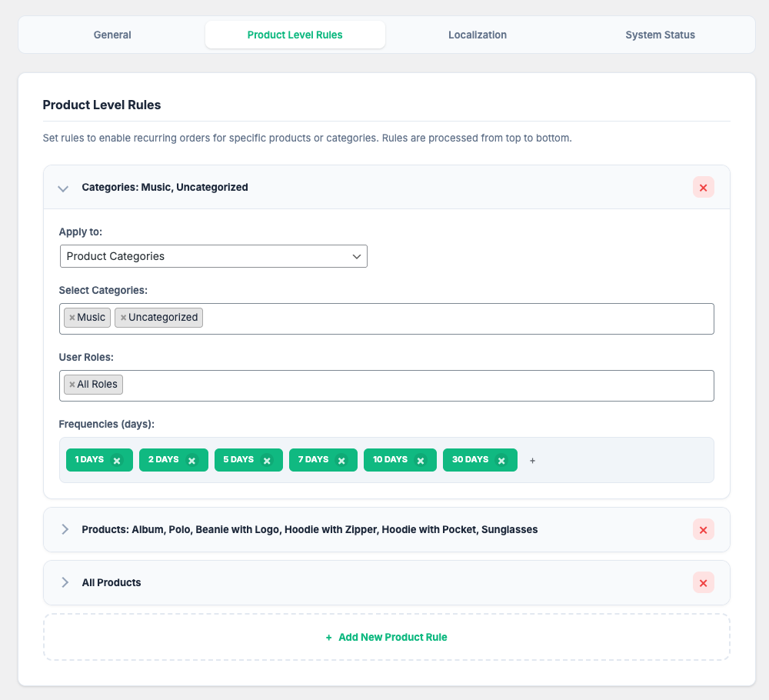The height and width of the screenshot is (700, 769).
Task: Click Add New Product Rule button
Action: pyautogui.click(x=386, y=637)
